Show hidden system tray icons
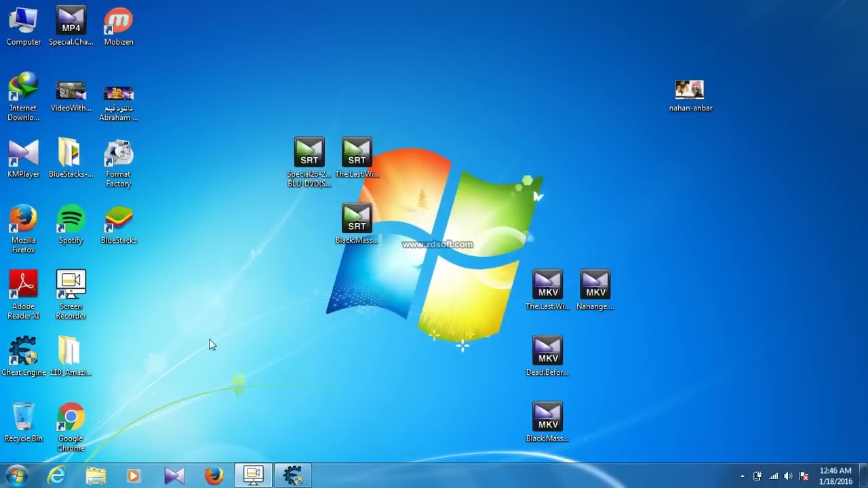 [x=742, y=476]
